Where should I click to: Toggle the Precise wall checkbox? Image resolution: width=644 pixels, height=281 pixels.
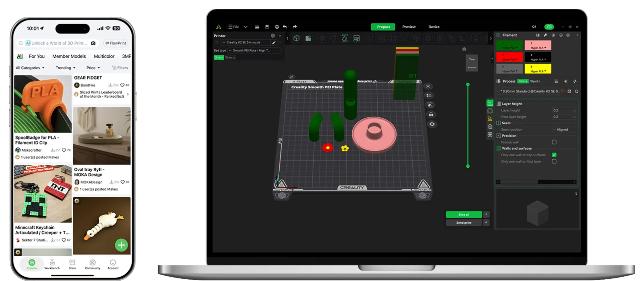coord(554,142)
